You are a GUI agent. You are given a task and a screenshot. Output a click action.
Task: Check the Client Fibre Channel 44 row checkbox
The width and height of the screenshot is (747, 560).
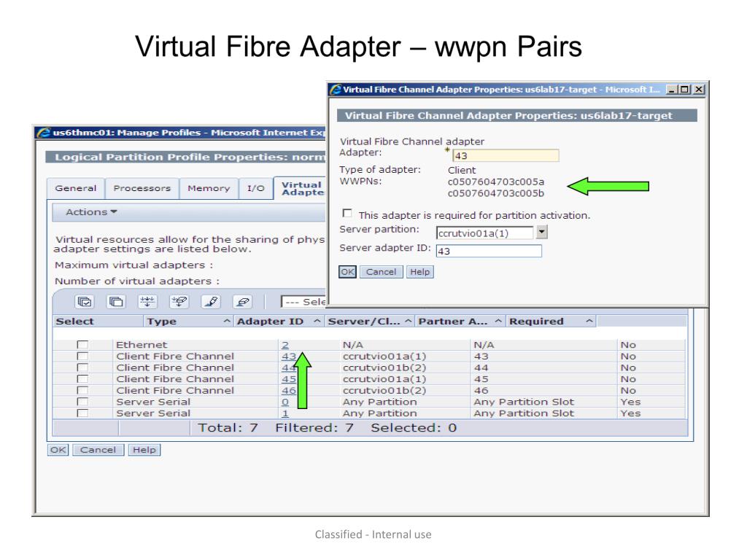(83, 367)
